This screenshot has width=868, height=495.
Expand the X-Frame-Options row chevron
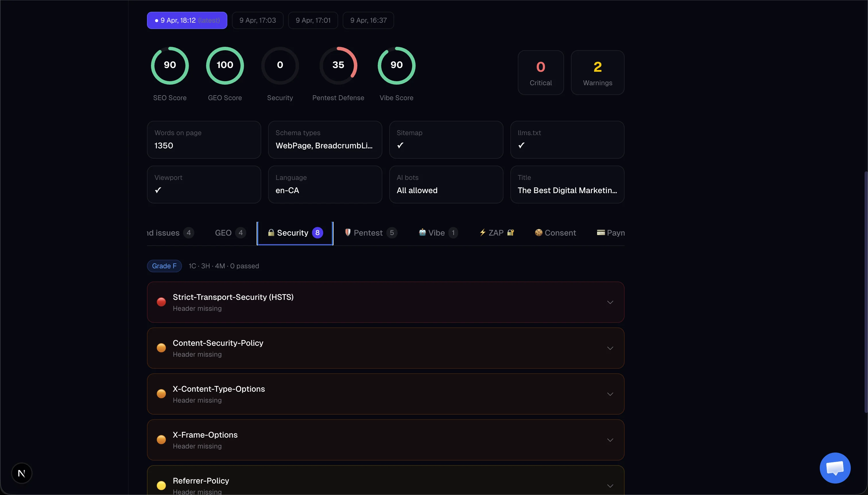[x=610, y=440]
